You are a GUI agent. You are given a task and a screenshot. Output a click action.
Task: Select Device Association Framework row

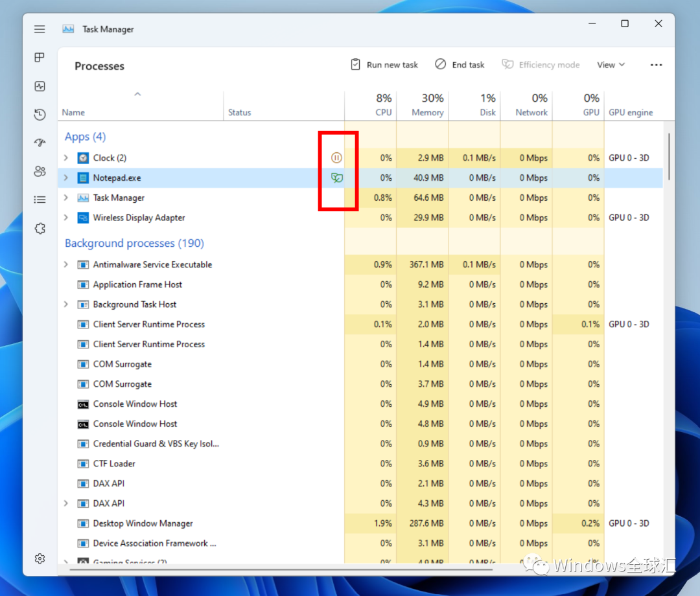360,544
